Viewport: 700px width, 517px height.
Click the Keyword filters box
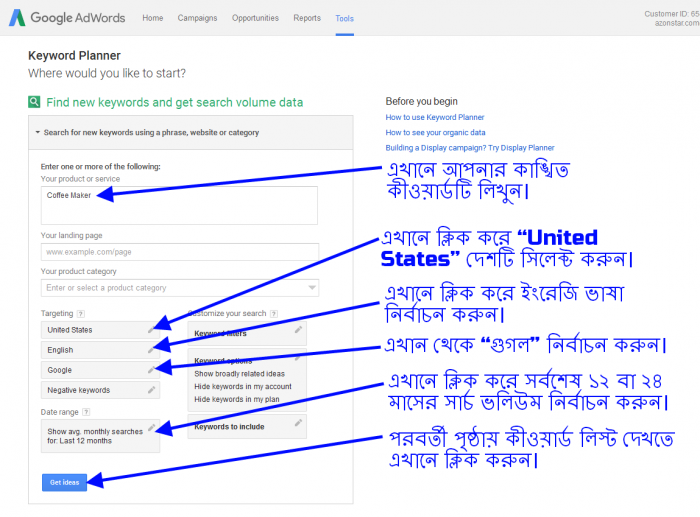tap(247, 333)
